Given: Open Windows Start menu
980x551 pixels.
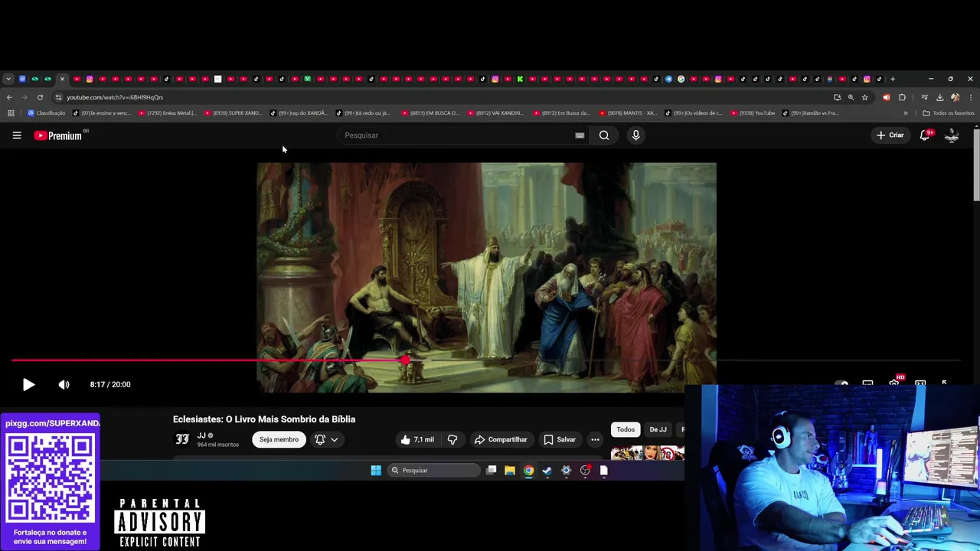Looking at the screenshot, I should coord(376,471).
